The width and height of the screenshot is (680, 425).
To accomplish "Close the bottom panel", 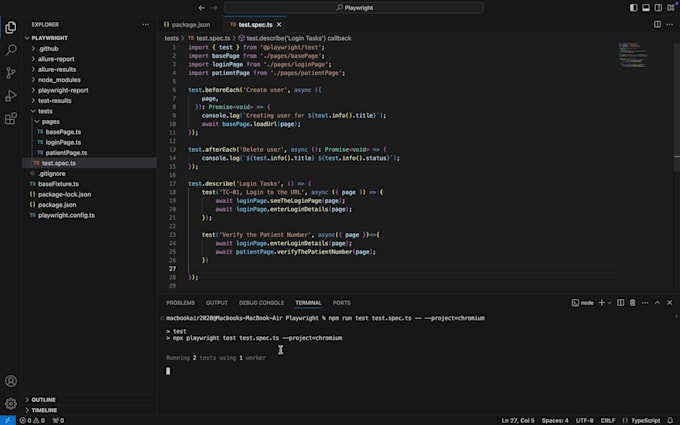I will point(670,303).
